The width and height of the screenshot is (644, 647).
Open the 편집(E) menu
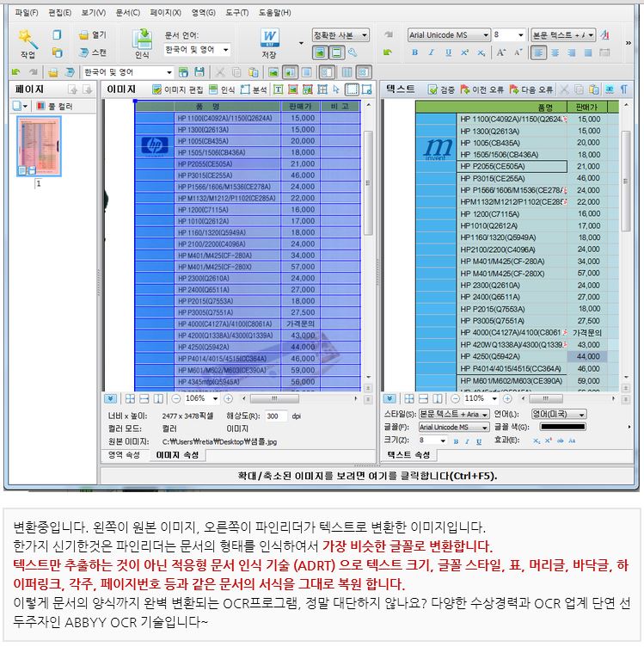click(60, 13)
